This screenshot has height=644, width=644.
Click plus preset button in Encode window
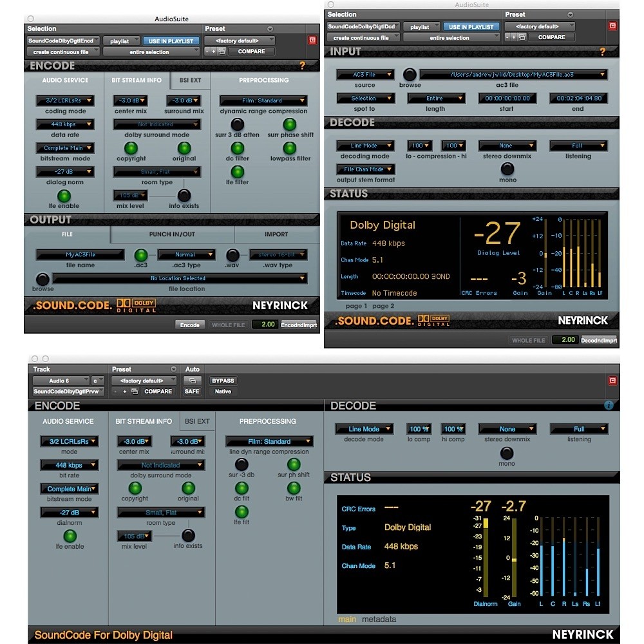(214, 52)
